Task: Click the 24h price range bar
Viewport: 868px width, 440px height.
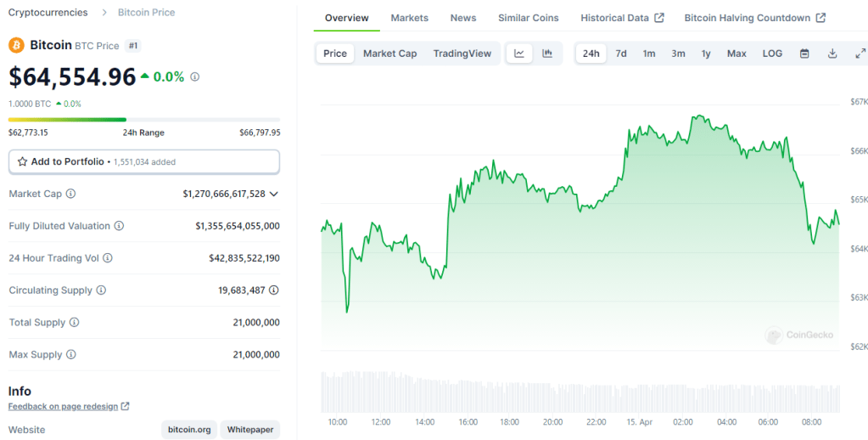Action: click(144, 120)
